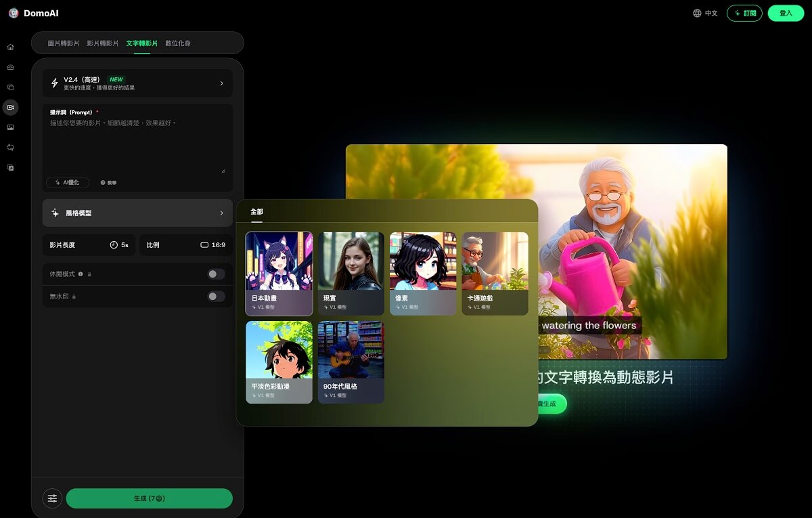The image size is (812, 518).
Task: Open the 影片長度 5s duration dropdown
Action: point(89,244)
